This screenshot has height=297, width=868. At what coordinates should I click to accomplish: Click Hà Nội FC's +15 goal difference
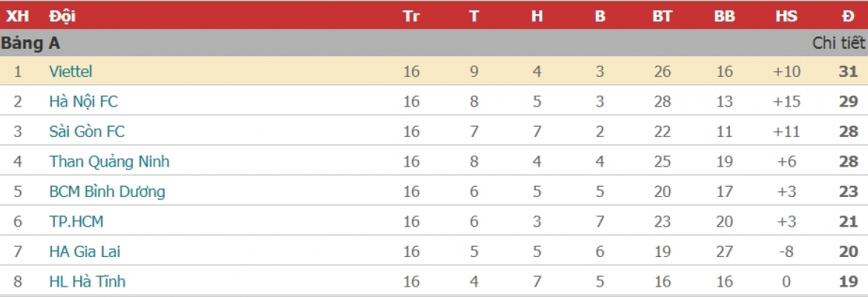[x=786, y=101]
